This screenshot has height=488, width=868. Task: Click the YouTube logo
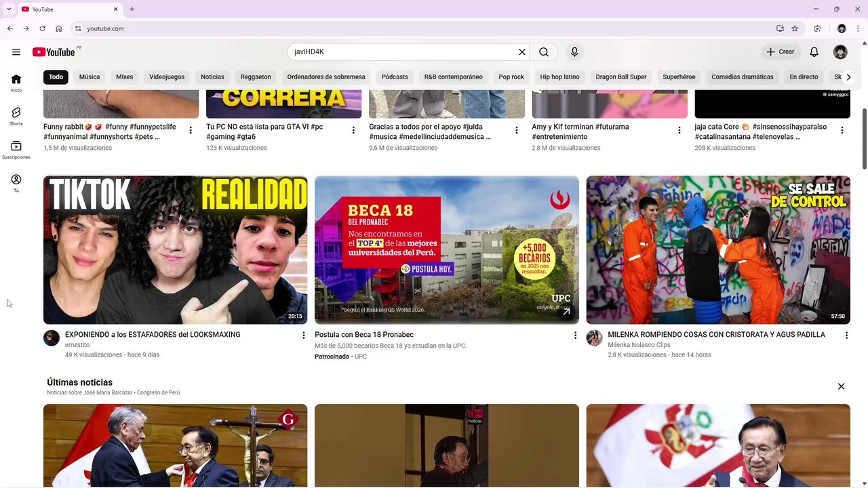pos(54,52)
